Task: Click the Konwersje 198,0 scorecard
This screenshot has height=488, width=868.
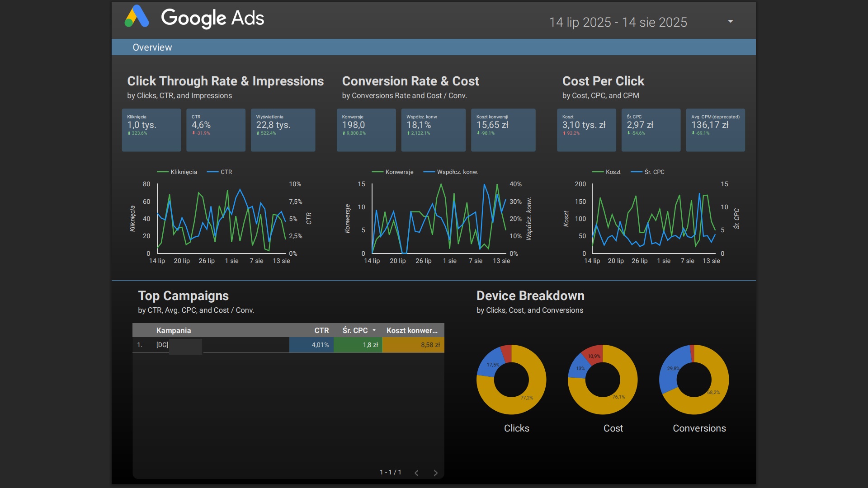Action: (366, 130)
